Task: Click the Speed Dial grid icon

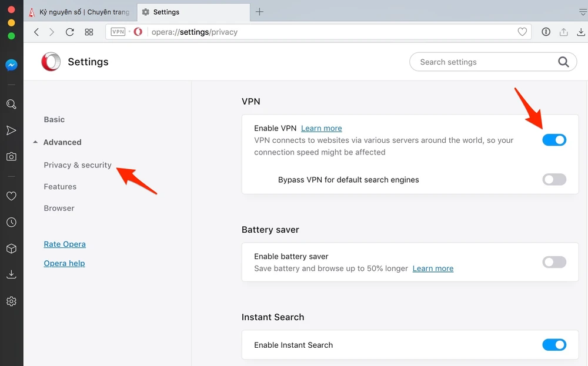Action: pyautogui.click(x=89, y=32)
